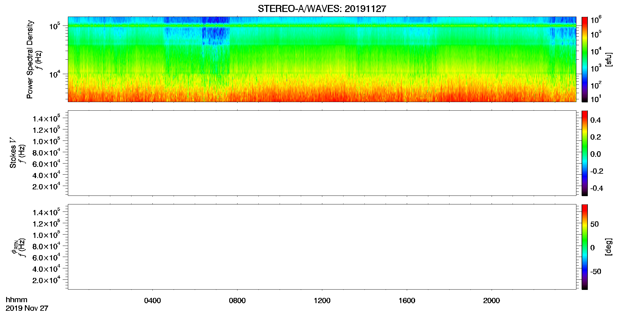Click the 0400 time axis label
Viewport: 644px width, 332px height.
pos(152,301)
